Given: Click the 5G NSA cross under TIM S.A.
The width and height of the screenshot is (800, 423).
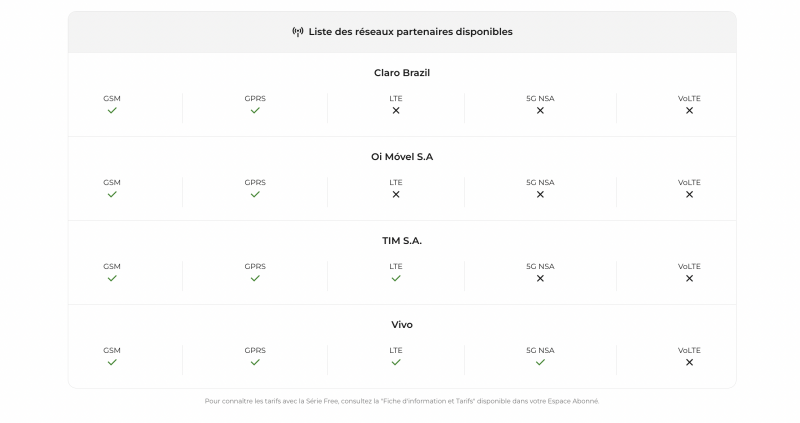Looking at the screenshot, I should [x=540, y=278].
